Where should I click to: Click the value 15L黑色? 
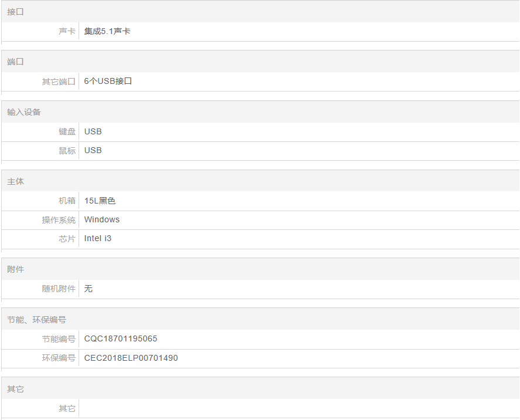[100, 201]
